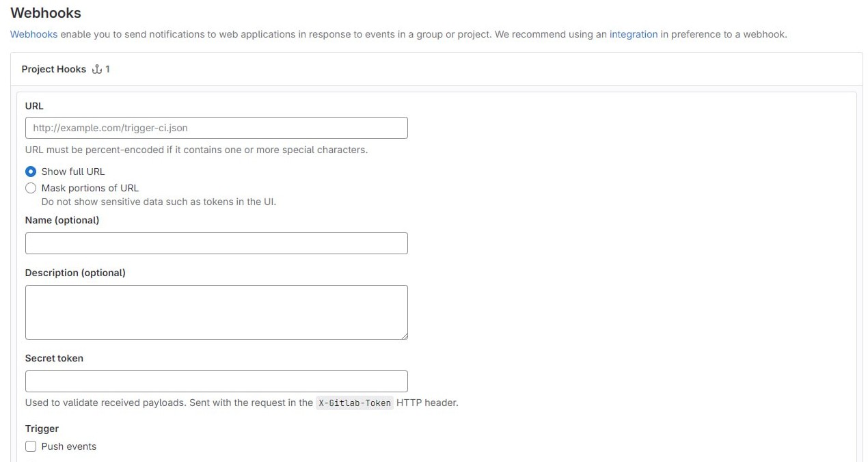
Task: Click inside the Description text area
Action: (x=216, y=312)
